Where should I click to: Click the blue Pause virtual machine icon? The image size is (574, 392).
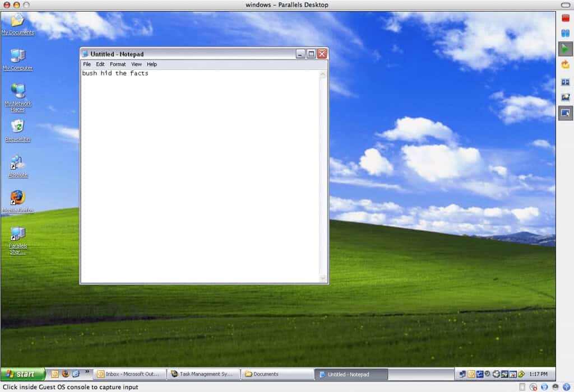tap(566, 33)
